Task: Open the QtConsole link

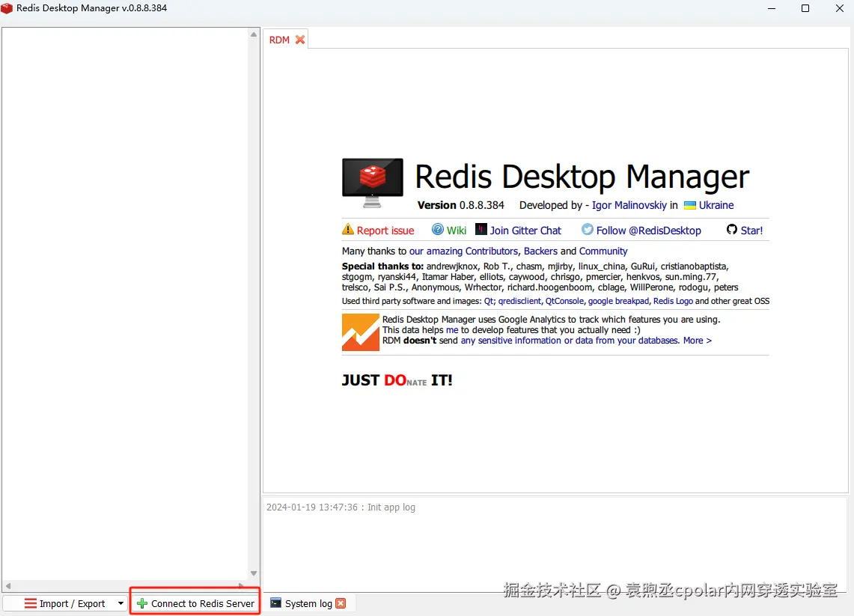Action: (564, 301)
